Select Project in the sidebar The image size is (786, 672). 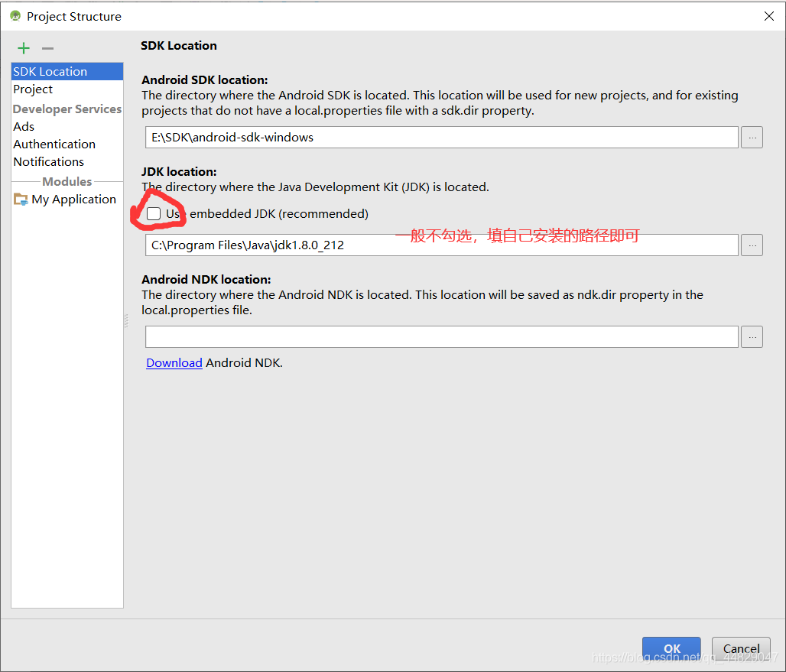[x=67, y=89]
